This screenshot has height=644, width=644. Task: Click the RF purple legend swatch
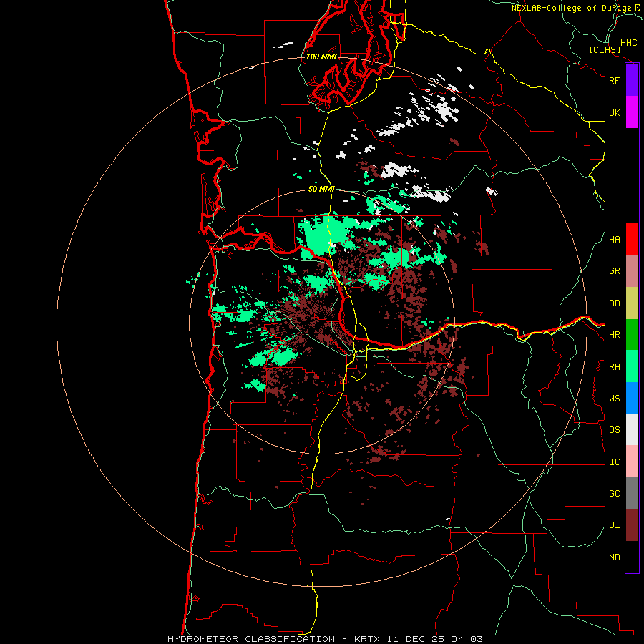(632, 80)
